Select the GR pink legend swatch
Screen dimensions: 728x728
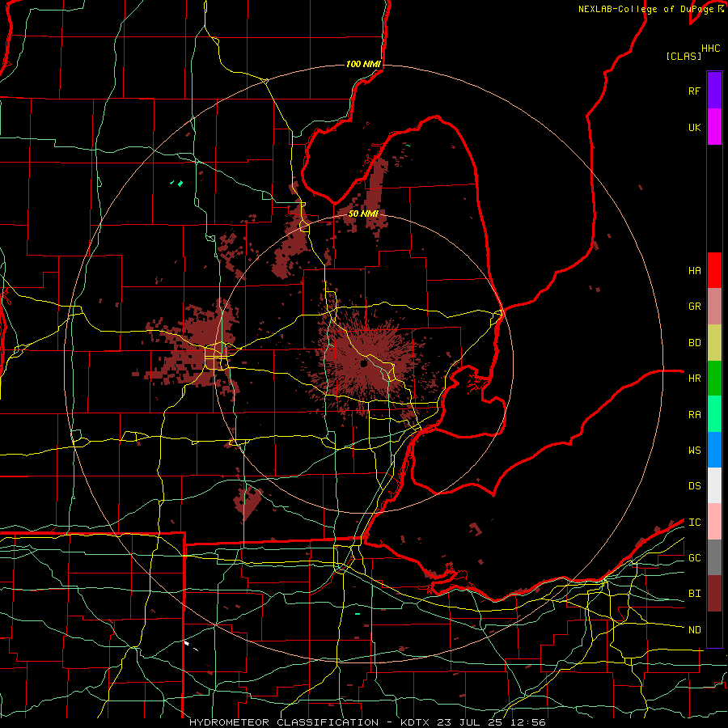tap(714, 307)
